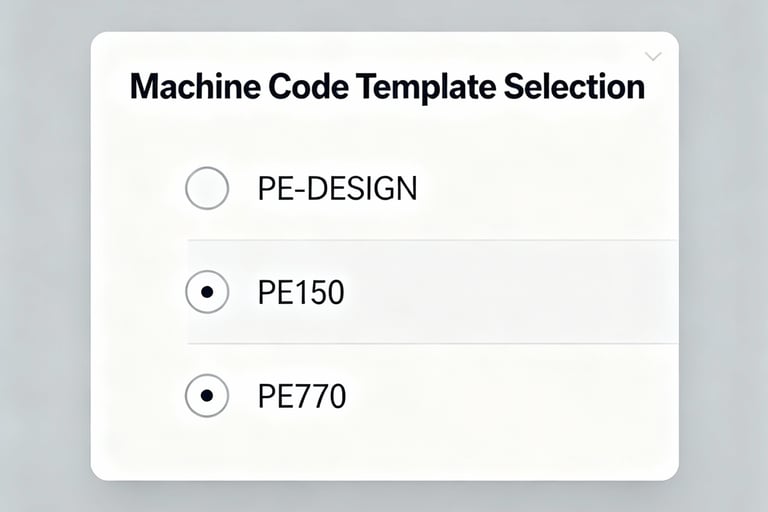
Task: Click the PE770 option label text
Action: point(302,396)
